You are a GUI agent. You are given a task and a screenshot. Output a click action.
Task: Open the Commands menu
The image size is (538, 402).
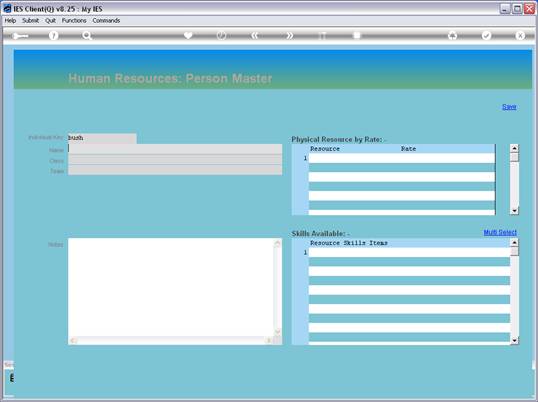(106, 21)
